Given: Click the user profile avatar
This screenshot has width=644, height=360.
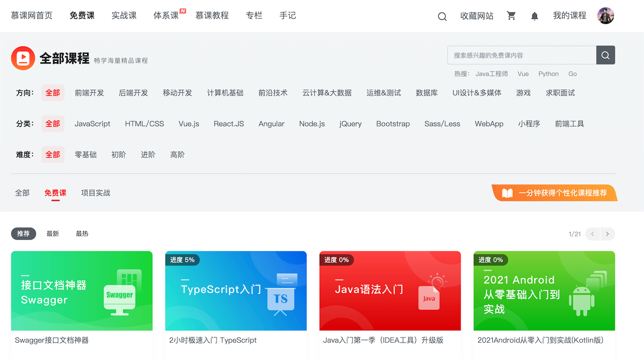Looking at the screenshot, I should pyautogui.click(x=606, y=16).
